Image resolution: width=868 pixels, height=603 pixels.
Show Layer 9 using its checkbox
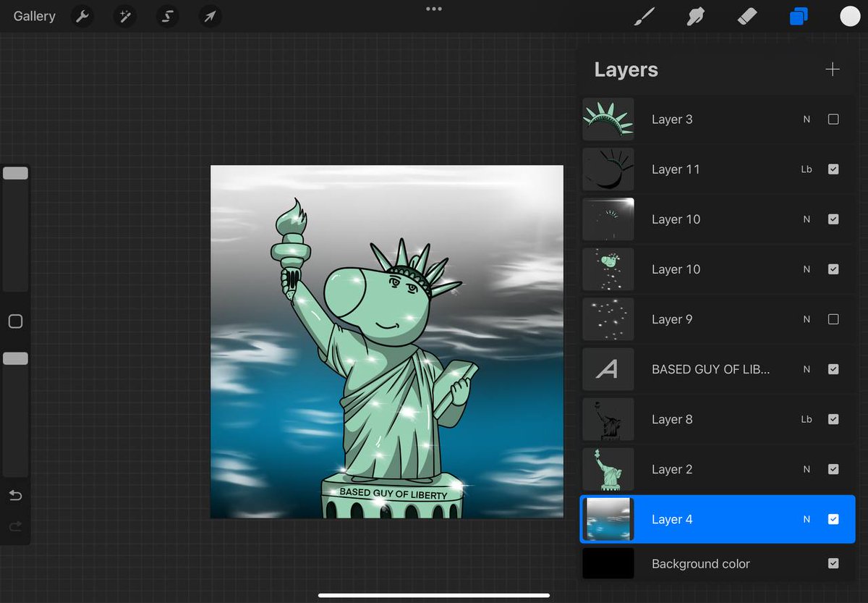coord(833,319)
